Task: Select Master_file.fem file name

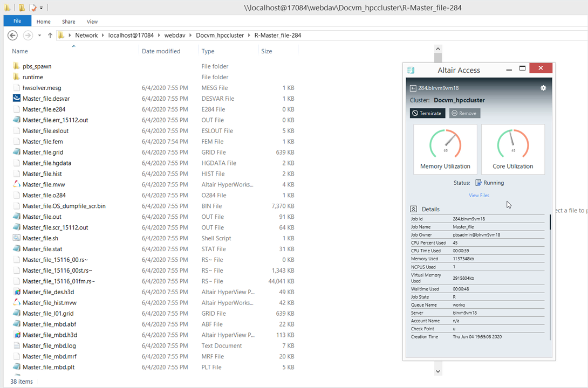Action: [x=43, y=142]
